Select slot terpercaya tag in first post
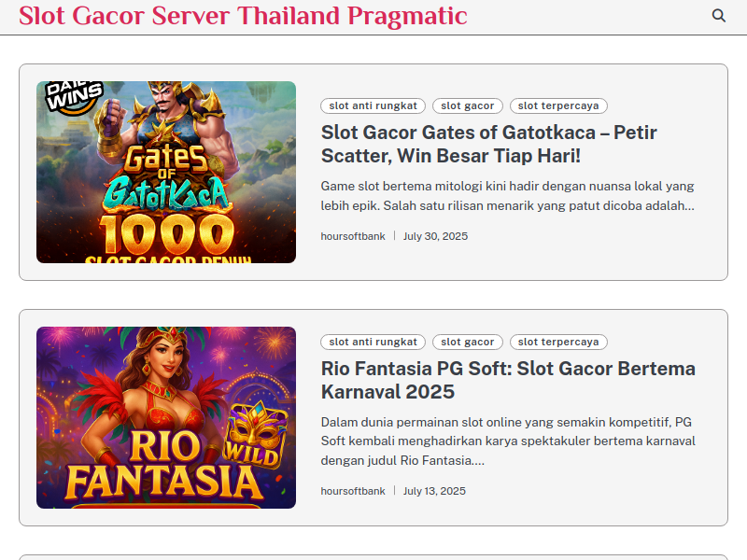The height and width of the screenshot is (560, 747). click(x=558, y=105)
